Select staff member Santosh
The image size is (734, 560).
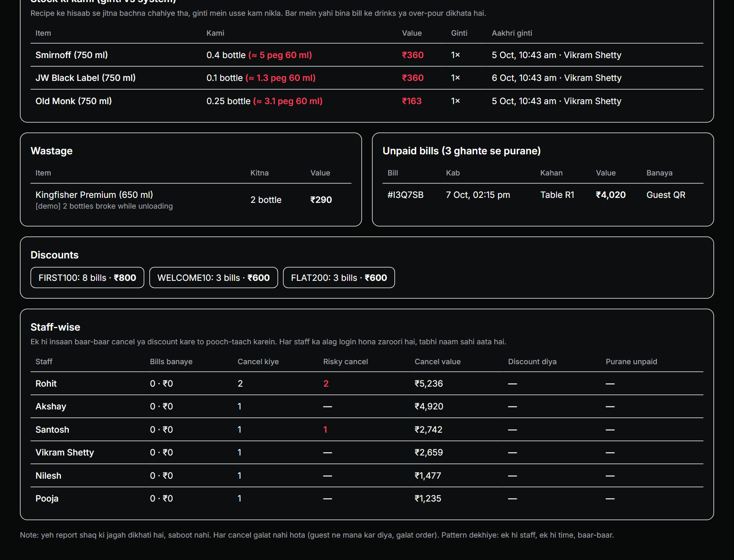(x=52, y=430)
